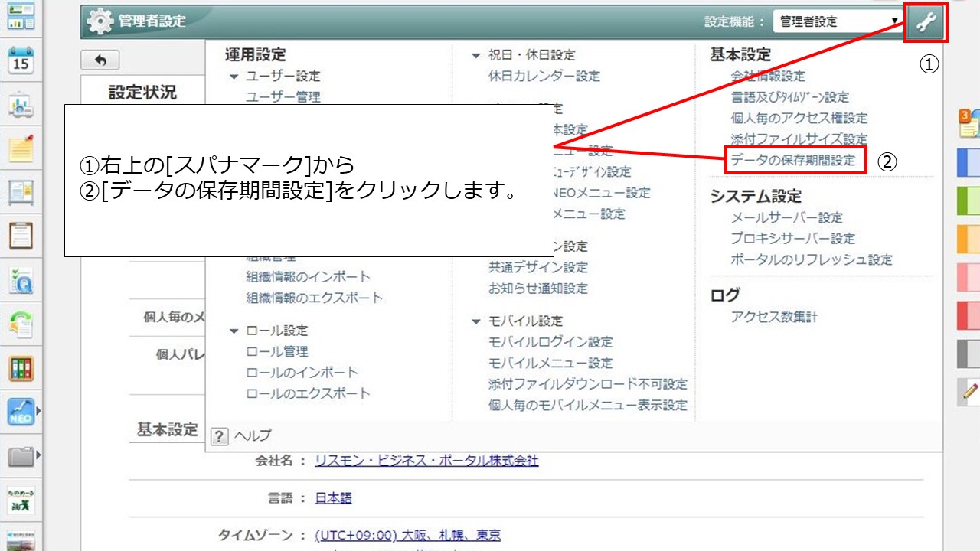Open ロールのエクスポート

tap(308, 393)
